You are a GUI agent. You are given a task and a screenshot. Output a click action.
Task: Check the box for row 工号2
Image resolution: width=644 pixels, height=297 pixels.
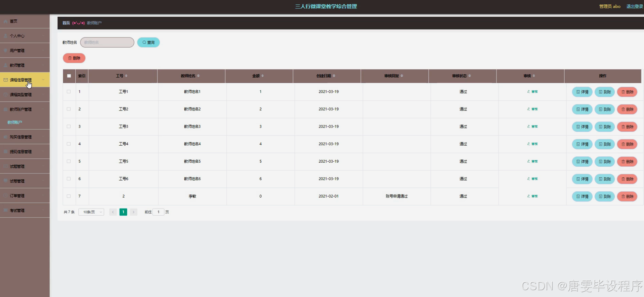click(x=69, y=109)
